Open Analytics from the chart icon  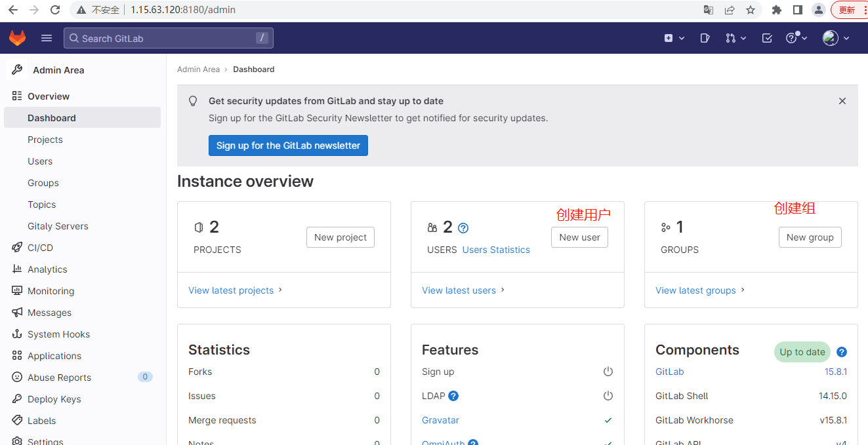tap(17, 269)
